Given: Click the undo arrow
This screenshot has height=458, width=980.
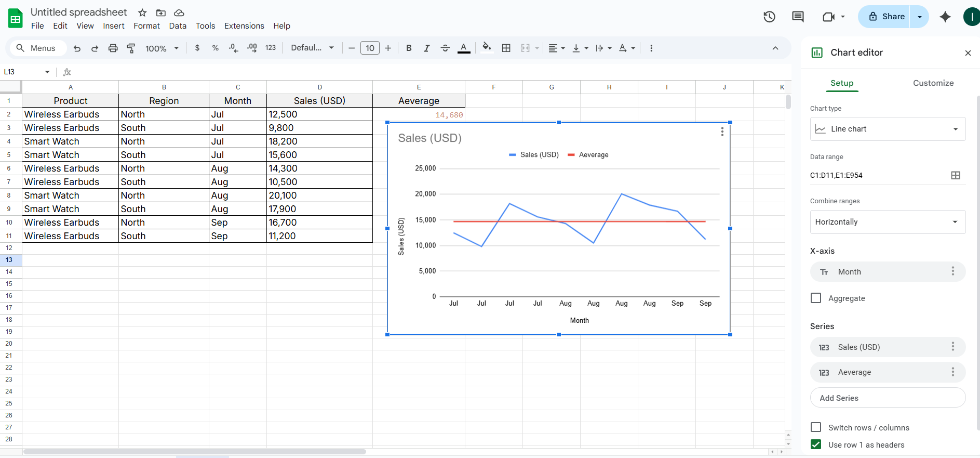Looking at the screenshot, I should coord(77,48).
